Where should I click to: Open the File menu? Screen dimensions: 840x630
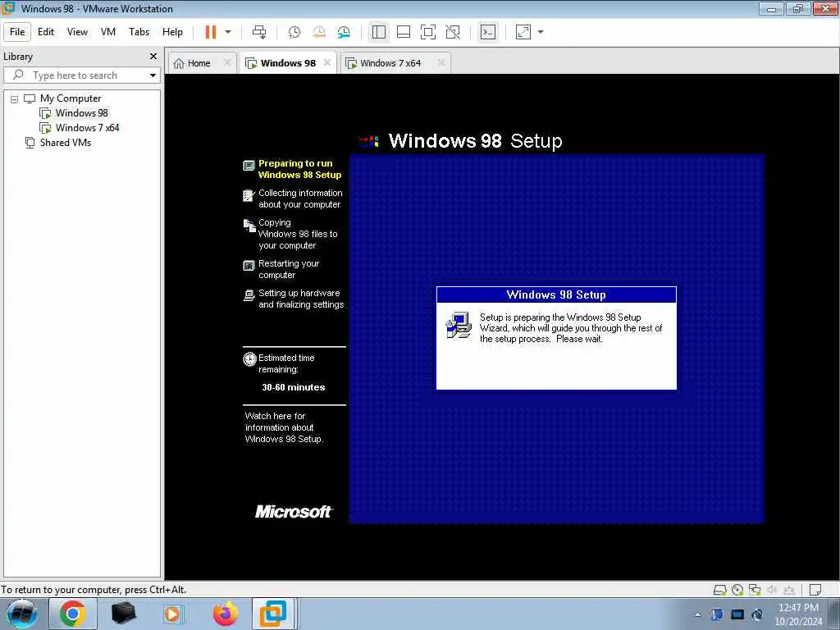pyautogui.click(x=17, y=32)
